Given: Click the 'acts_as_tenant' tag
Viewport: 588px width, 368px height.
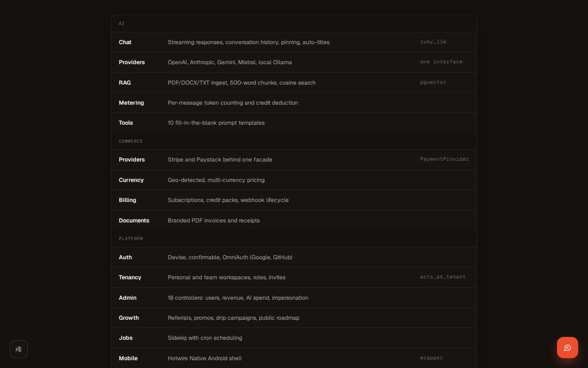Looking at the screenshot, I should click(443, 277).
